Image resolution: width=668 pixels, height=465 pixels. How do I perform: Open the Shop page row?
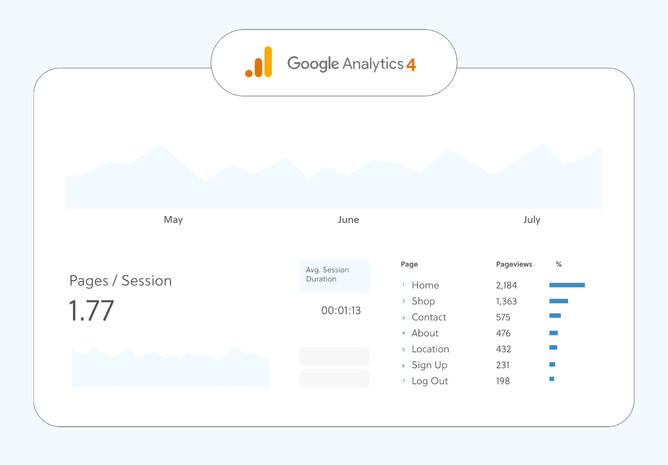point(423,301)
